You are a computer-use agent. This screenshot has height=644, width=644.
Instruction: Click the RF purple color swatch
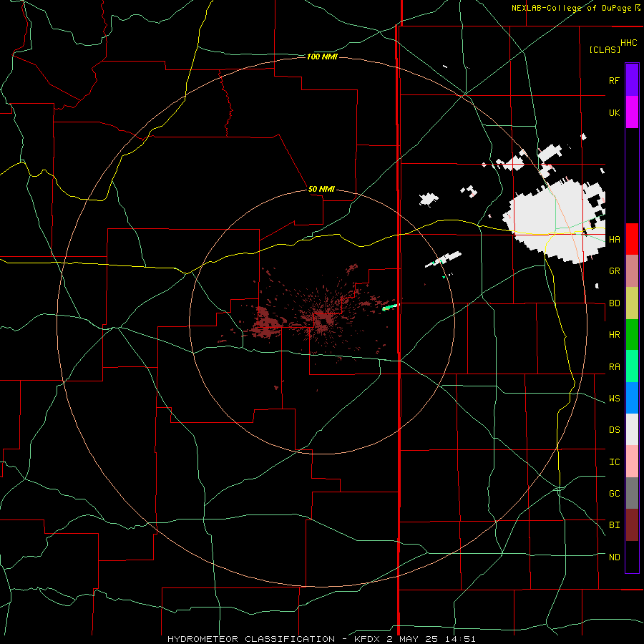[632, 80]
